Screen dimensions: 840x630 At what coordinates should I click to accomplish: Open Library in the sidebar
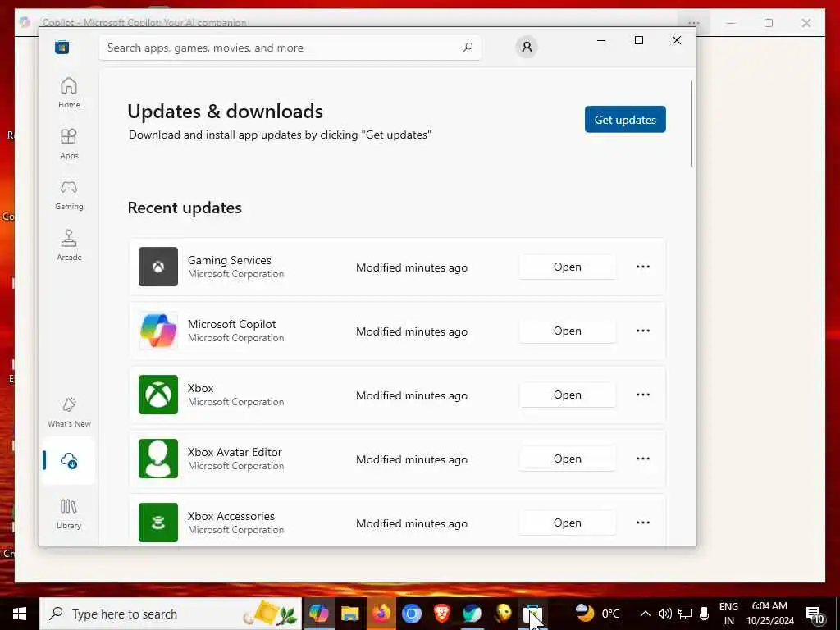click(x=69, y=514)
